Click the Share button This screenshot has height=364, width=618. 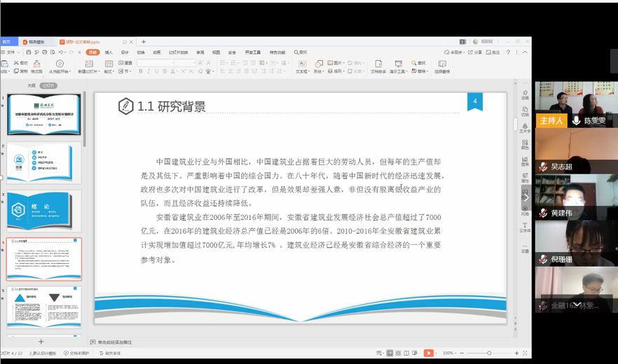(x=476, y=52)
